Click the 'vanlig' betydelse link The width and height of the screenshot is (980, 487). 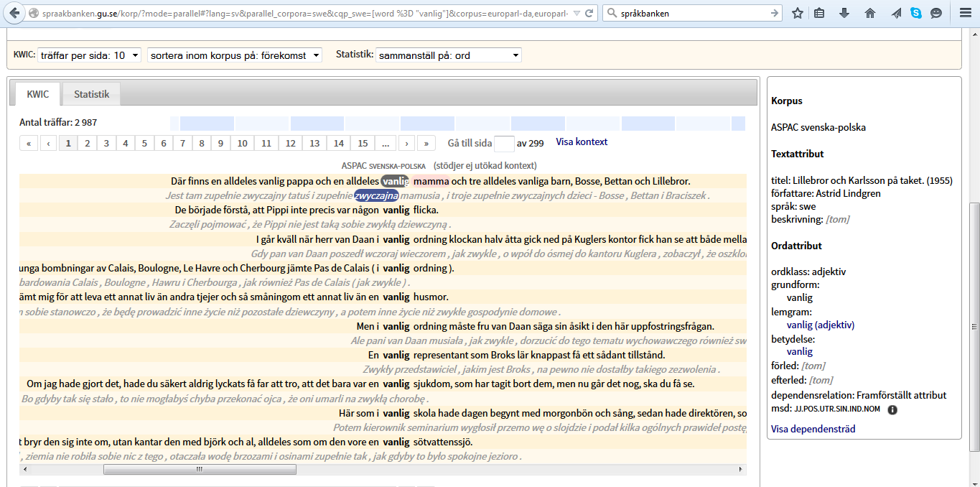pos(800,351)
